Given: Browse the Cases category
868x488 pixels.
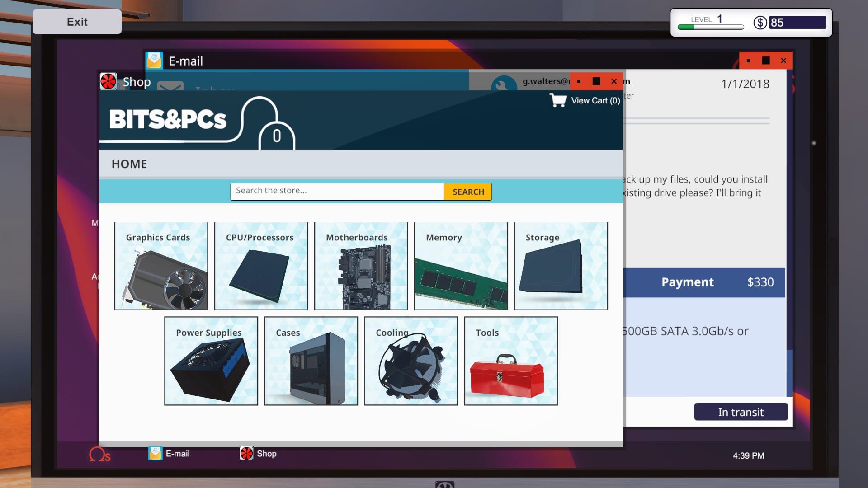Looking at the screenshot, I should [x=311, y=361].
